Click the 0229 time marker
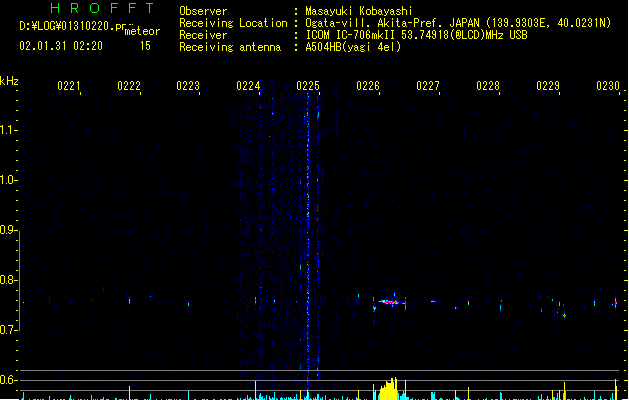Screen dimensions: 629x400 [x=548, y=86]
